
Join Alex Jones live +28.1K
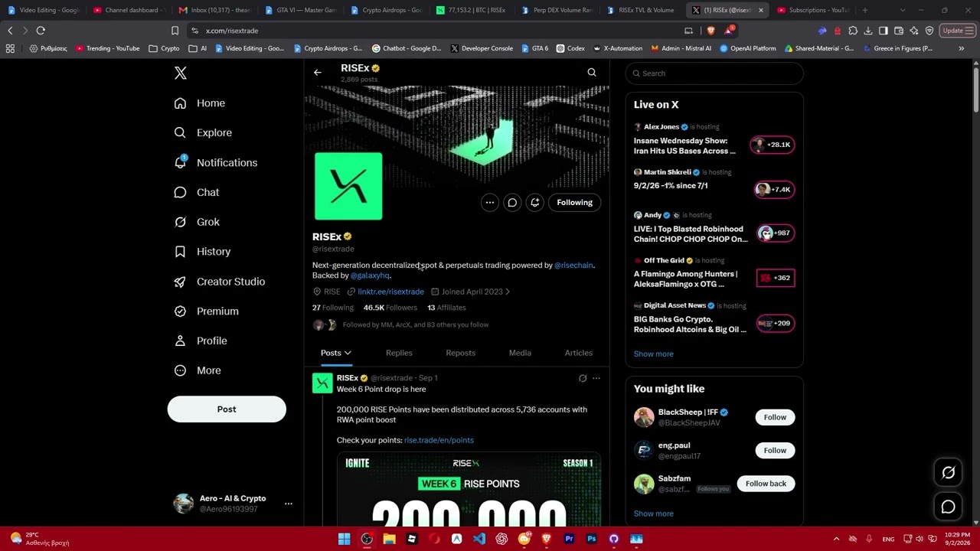click(x=773, y=145)
